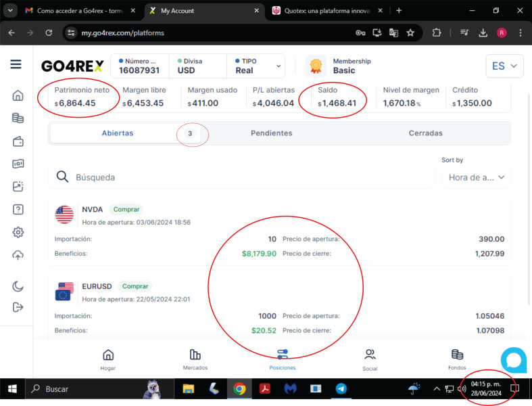532x406 pixels.
Task: Open Social in the bottom navigation
Action: click(x=370, y=360)
